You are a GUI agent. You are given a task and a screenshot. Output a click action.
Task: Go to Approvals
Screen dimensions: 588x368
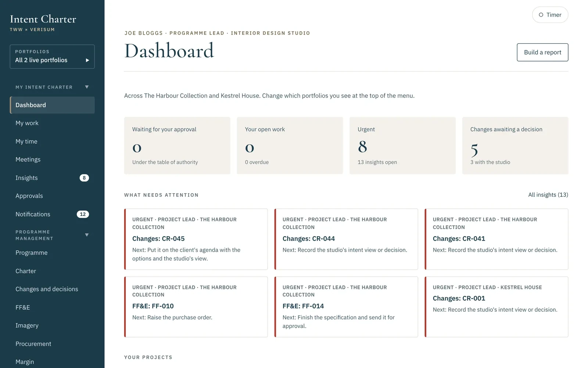(x=52, y=196)
